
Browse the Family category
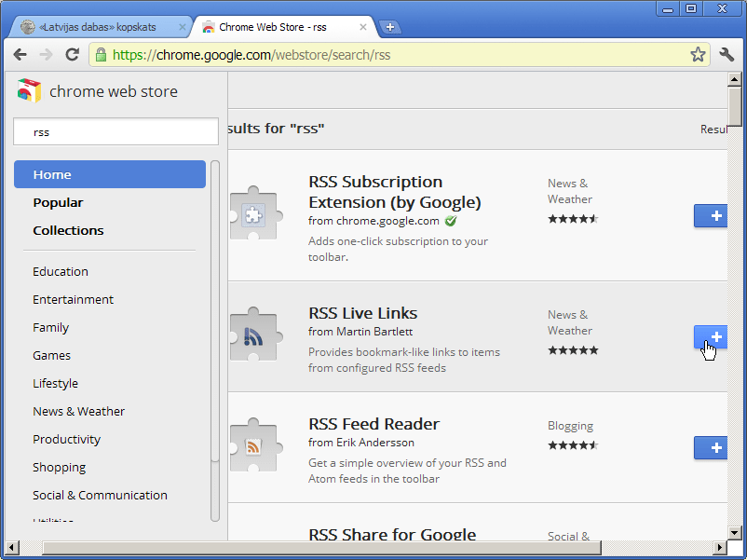pyautogui.click(x=51, y=327)
